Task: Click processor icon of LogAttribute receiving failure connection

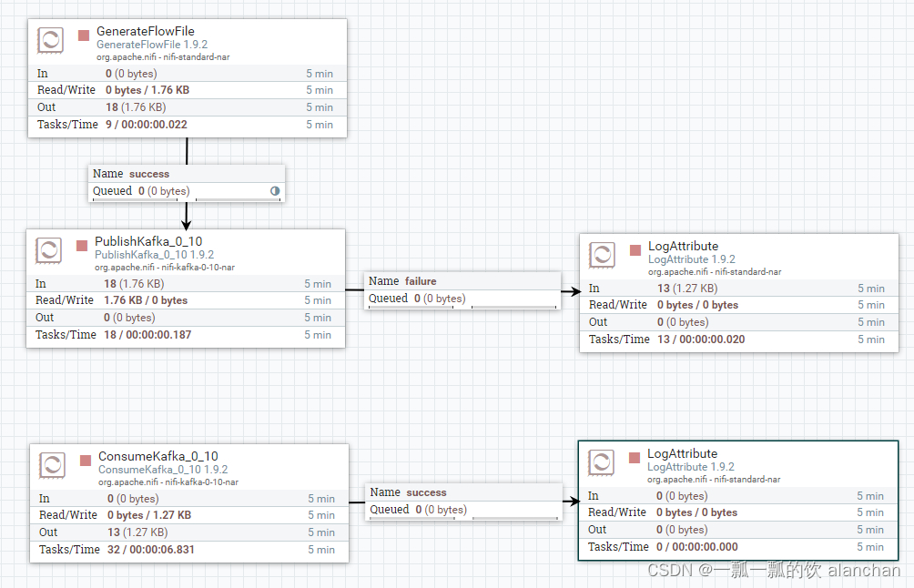Action: pyautogui.click(x=602, y=255)
